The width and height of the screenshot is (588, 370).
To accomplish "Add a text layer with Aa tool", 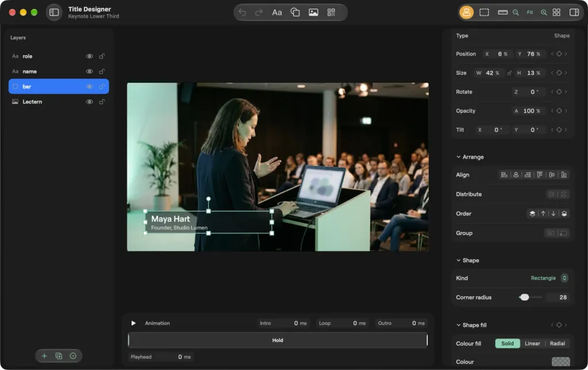I will coord(277,13).
